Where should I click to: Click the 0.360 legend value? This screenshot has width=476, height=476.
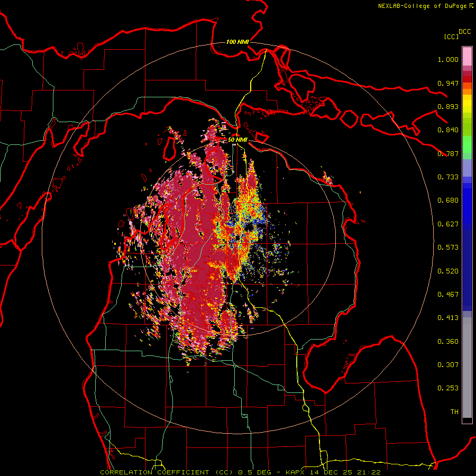point(448,342)
